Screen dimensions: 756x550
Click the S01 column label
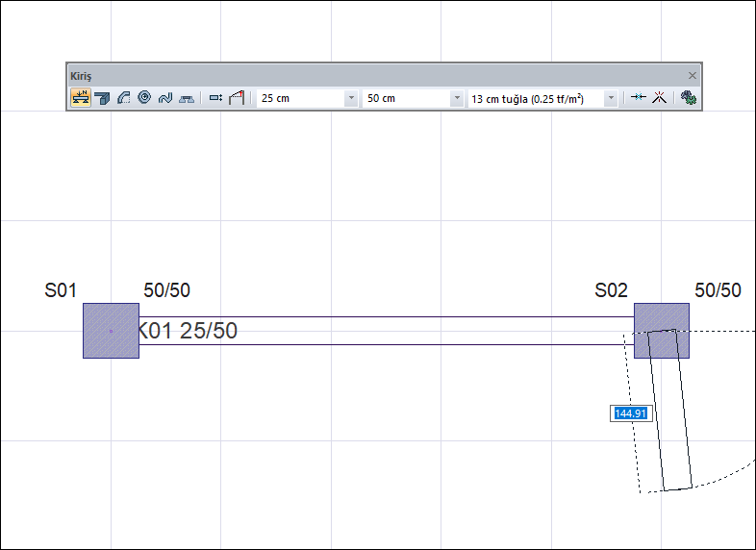[x=61, y=290]
